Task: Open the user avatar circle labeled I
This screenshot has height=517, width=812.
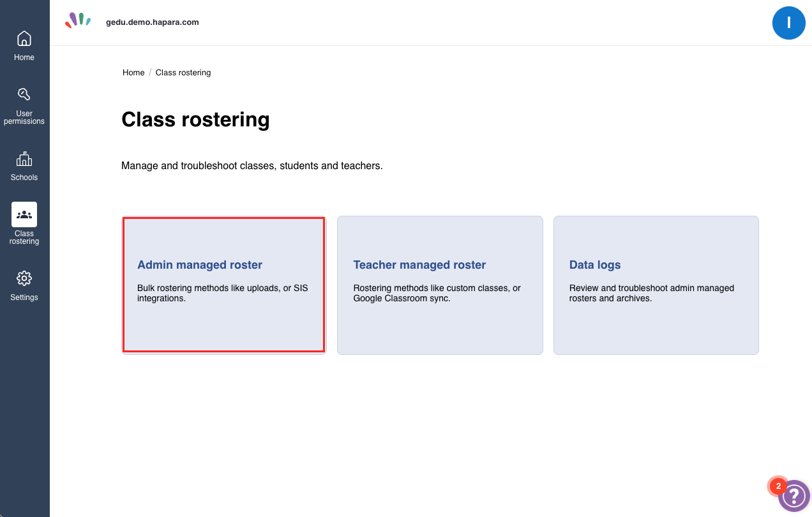Action: (x=788, y=22)
